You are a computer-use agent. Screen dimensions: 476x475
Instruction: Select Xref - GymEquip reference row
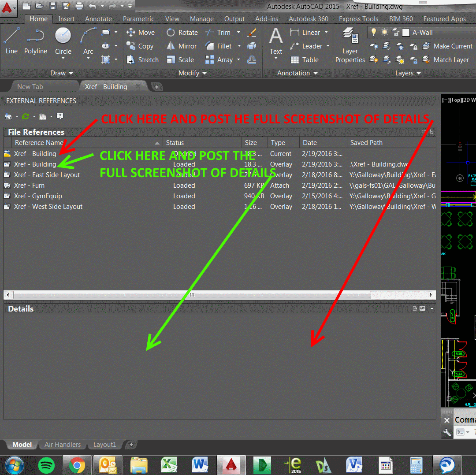pos(219,196)
